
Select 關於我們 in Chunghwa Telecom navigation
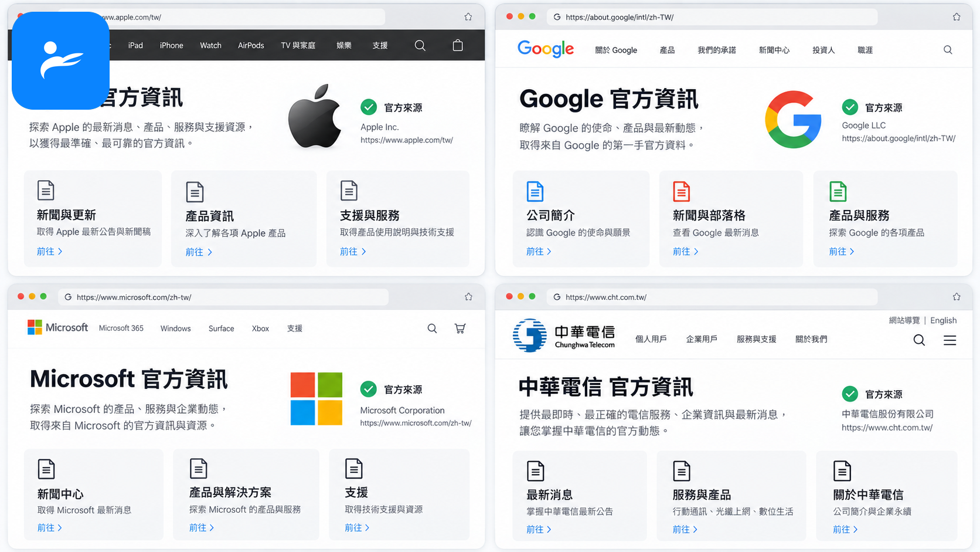coord(811,339)
